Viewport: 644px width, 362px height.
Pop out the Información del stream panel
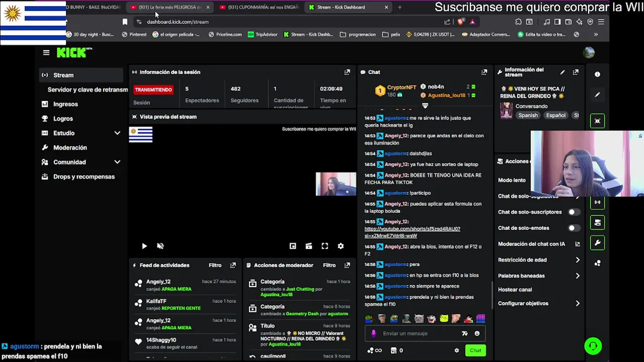(x=576, y=72)
